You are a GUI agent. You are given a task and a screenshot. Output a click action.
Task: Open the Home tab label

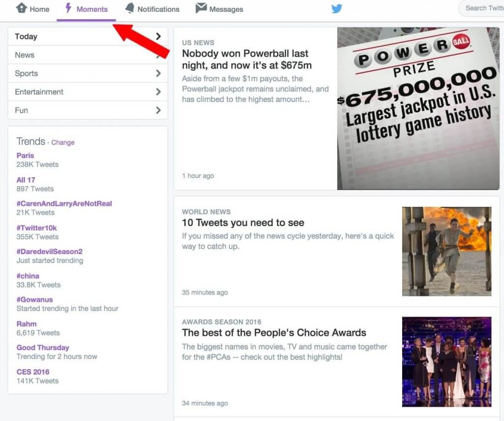pos(39,9)
